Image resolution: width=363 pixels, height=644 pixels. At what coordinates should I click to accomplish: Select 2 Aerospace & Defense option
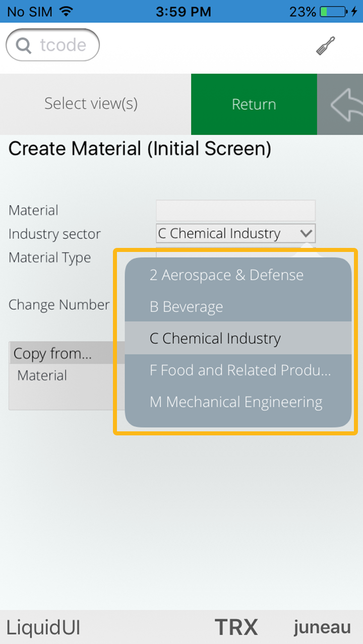click(x=226, y=275)
